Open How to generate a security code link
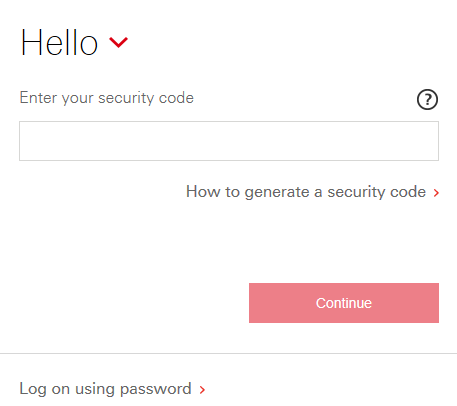The image size is (457, 406). [x=306, y=192]
